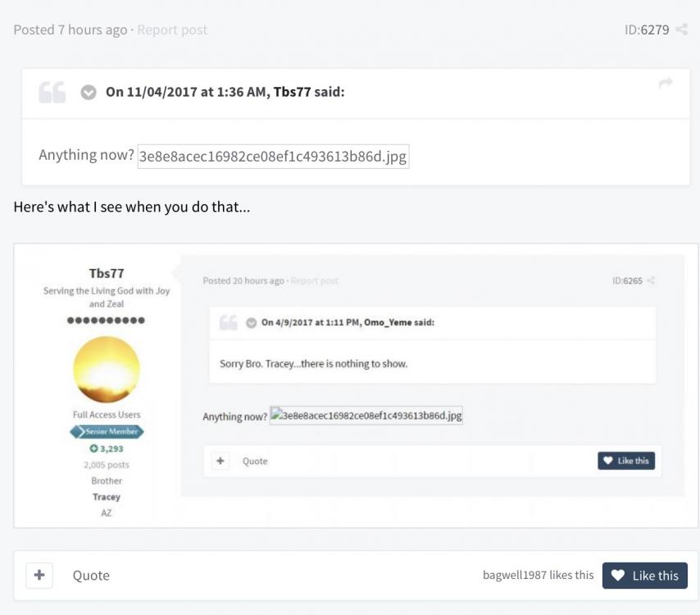Viewport: 700px width, 615px height.
Task: Click the large quotation mark icon in Tbs77 quote
Action: click(x=52, y=93)
